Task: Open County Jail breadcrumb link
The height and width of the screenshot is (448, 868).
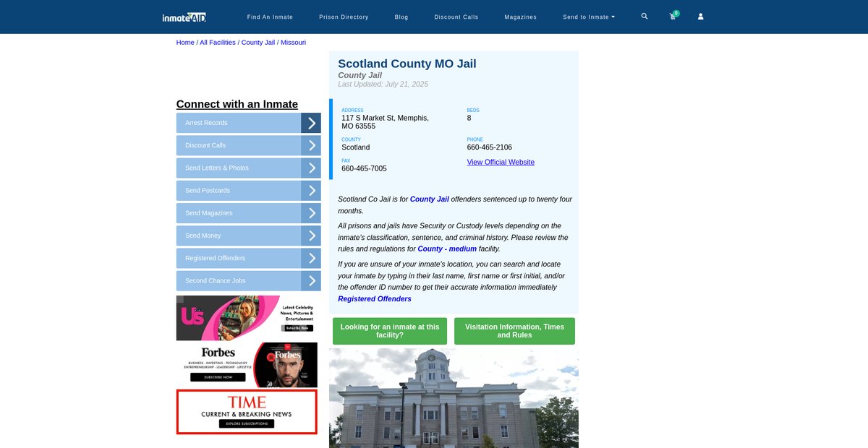Action: [x=258, y=43]
